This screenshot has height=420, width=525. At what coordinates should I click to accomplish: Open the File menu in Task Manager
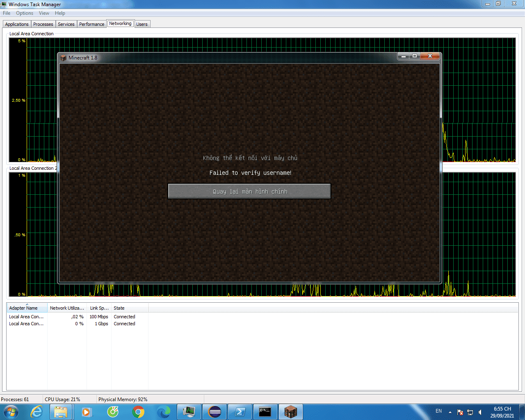7,13
